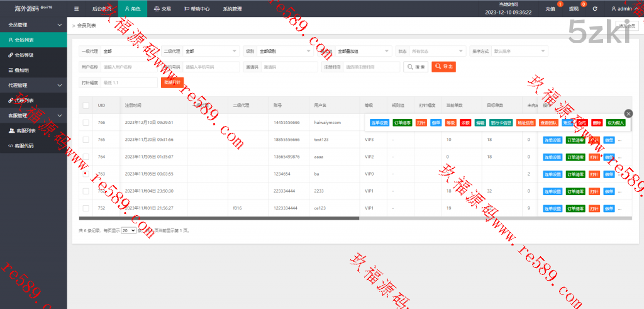Click the 用户名称 input field

click(128, 67)
